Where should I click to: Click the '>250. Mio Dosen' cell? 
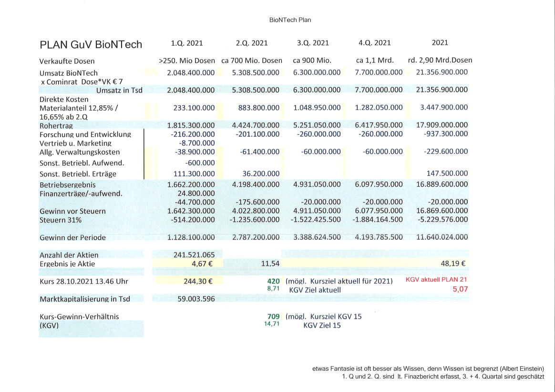click(x=187, y=60)
